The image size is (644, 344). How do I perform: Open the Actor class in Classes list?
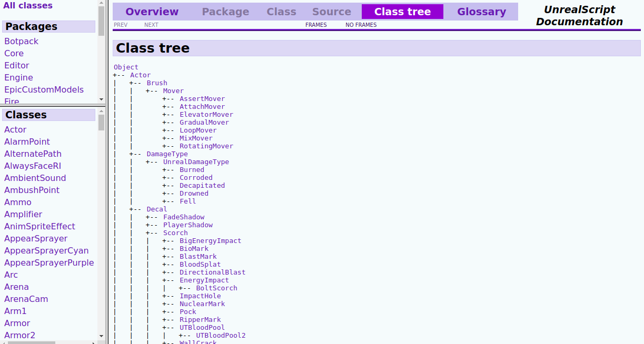click(15, 129)
